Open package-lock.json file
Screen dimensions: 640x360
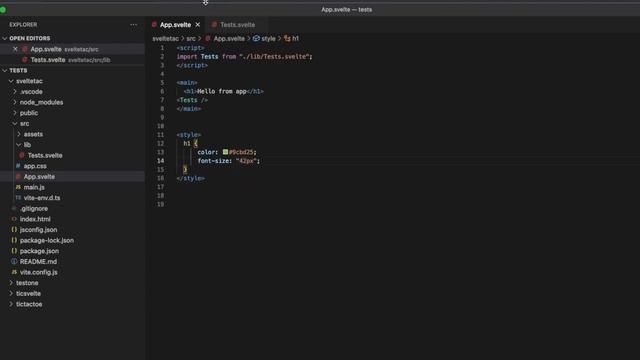point(47,240)
